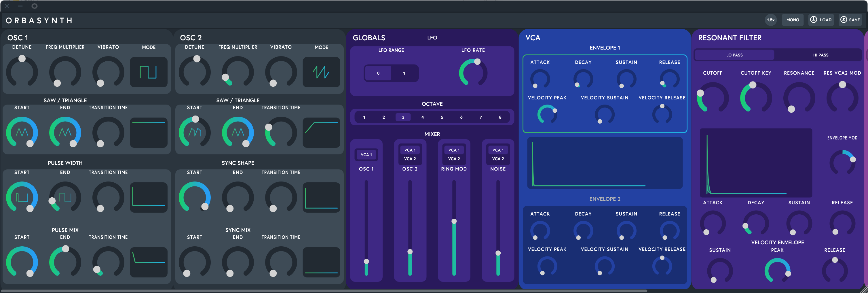Select octave 6
Image resolution: width=868 pixels, height=293 pixels.
461,117
